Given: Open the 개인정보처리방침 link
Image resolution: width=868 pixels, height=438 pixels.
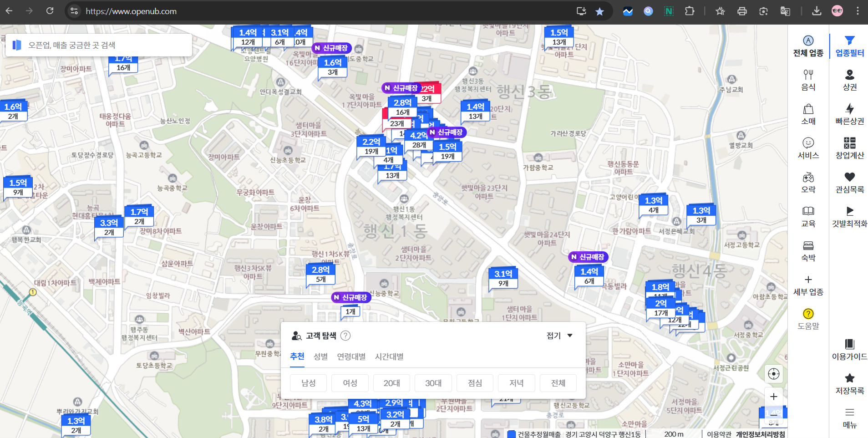Looking at the screenshot, I should point(760,434).
